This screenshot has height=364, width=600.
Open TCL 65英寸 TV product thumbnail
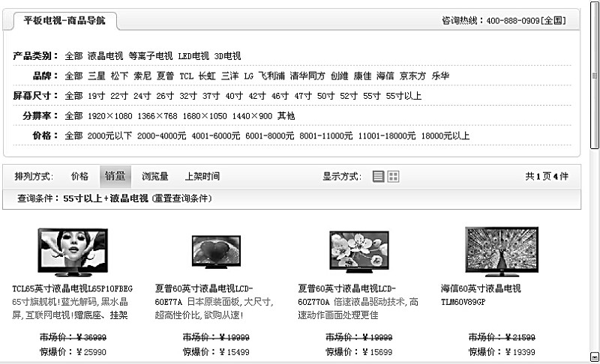coord(73,252)
